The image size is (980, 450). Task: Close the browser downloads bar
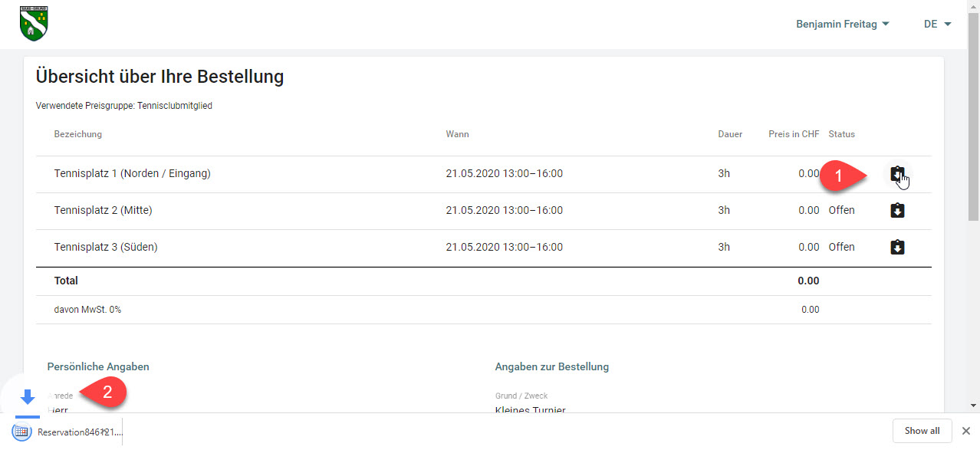(x=966, y=431)
